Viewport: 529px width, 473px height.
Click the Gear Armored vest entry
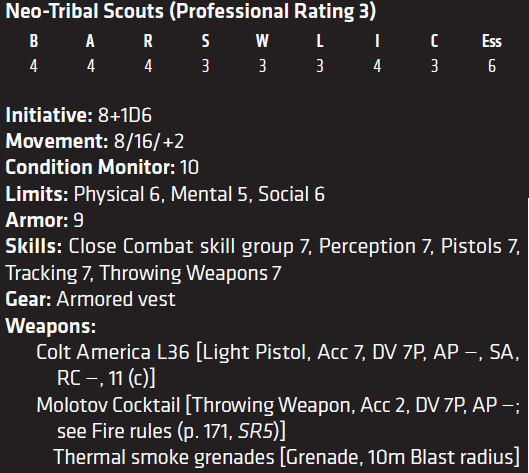tap(90, 299)
